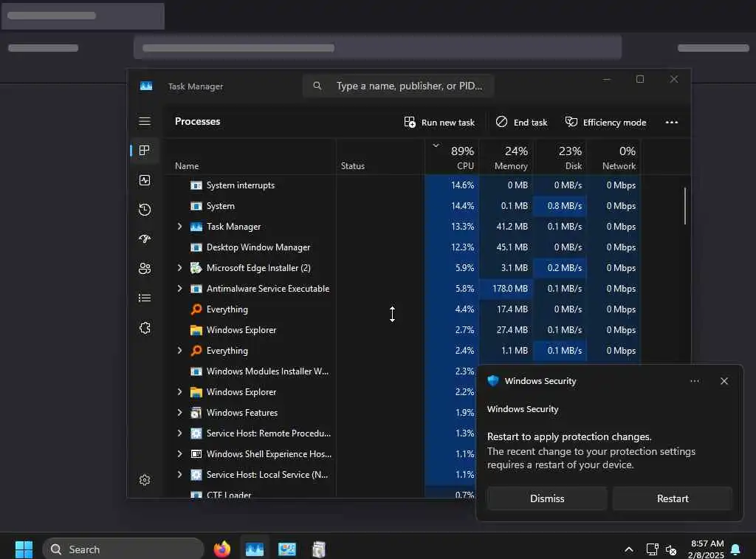Click the 14.6% CPU cell
Screen dimensions: 756x559
coord(453,185)
